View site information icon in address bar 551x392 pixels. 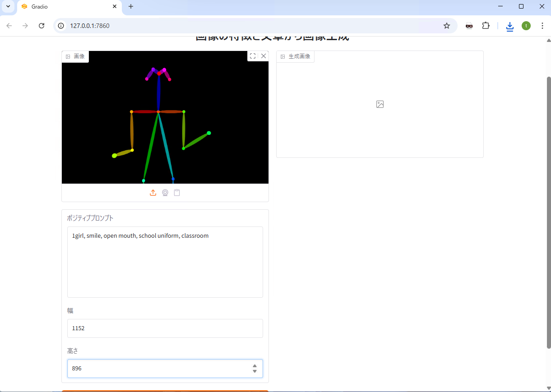[x=61, y=26]
